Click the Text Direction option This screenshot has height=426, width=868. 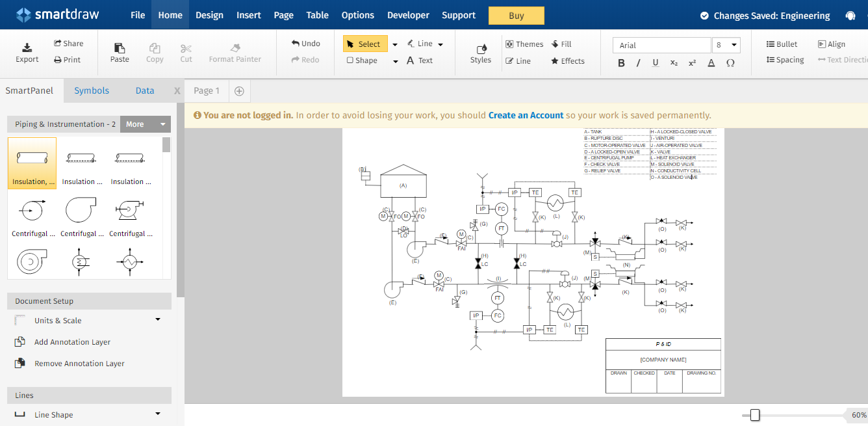pos(843,60)
